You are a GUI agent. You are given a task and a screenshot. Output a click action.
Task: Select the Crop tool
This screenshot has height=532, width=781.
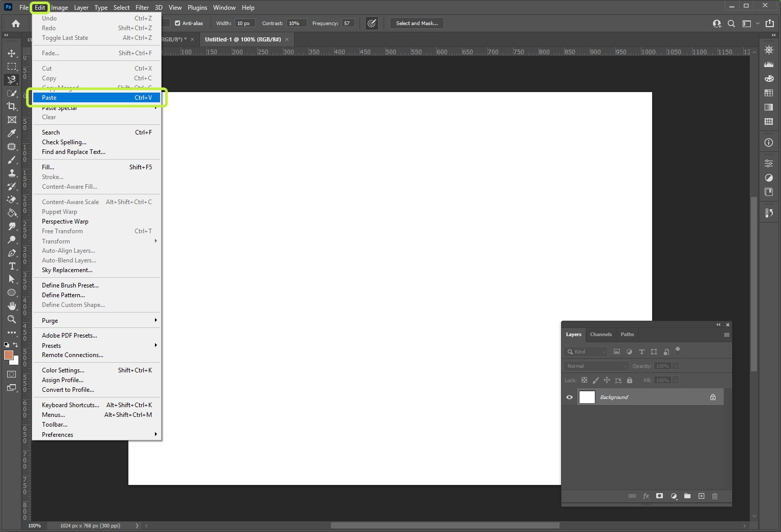pos(12,106)
